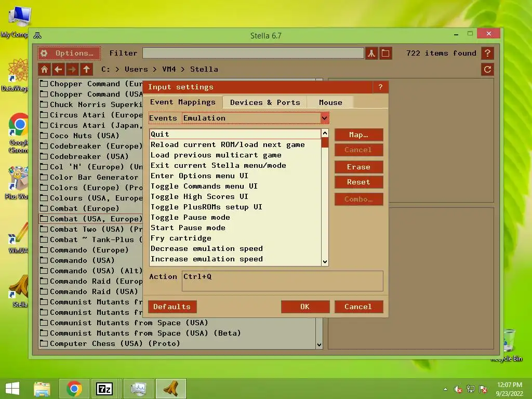Open the Options gear button
Viewport: 532px width, 399px height.
[x=69, y=54]
